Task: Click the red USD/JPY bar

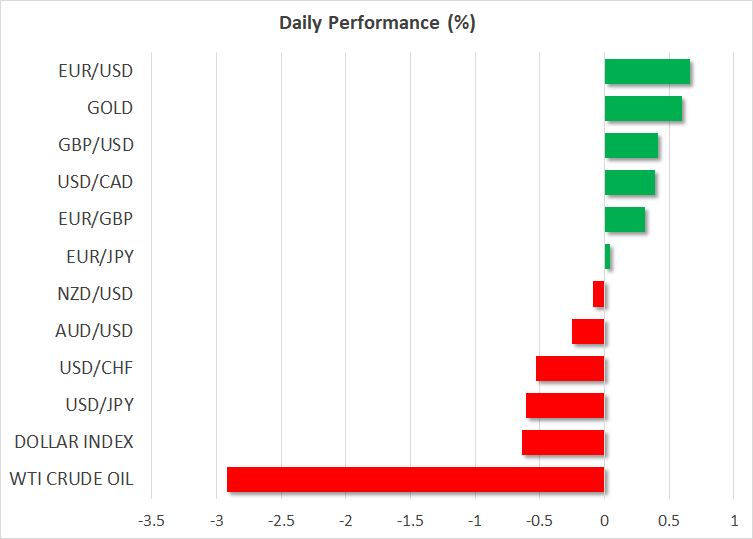Action: click(x=565, y=405)
